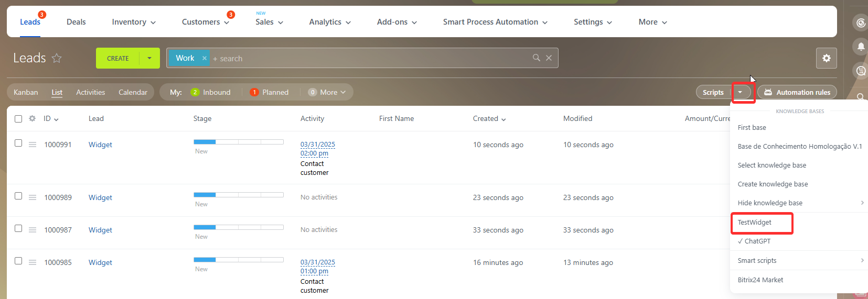
Task: Open the Deals tab
Action: [x=76, y=22]
